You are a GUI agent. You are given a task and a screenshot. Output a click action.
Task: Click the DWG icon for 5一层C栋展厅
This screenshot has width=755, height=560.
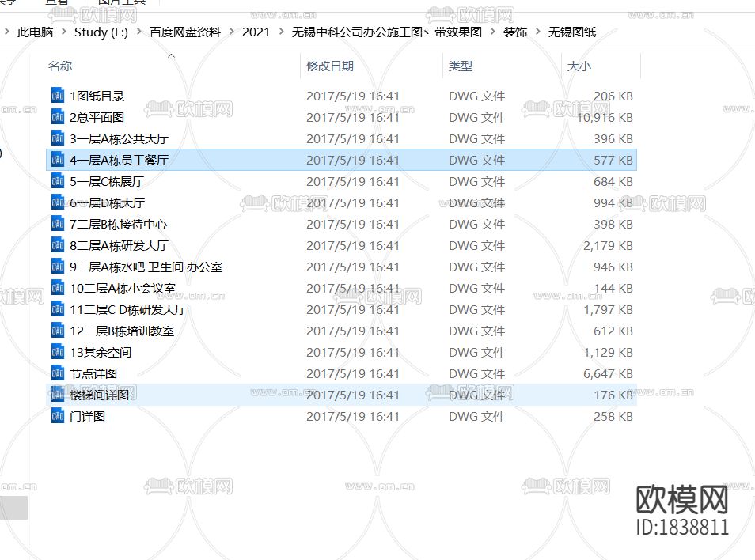pyautogui.click(x=56, y=181)
